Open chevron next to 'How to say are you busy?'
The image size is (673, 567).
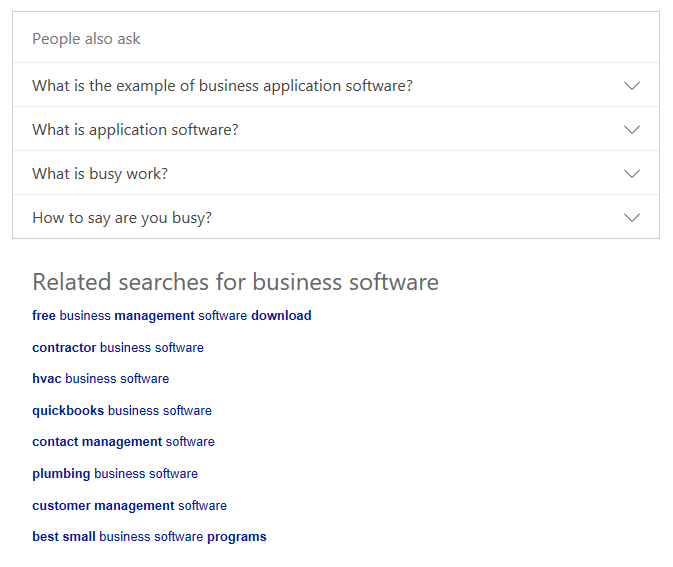[631, 218]
